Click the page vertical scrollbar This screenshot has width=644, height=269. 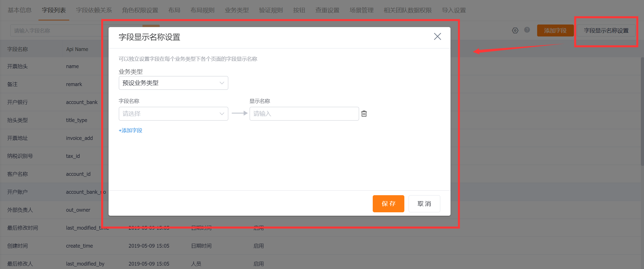click(642, 111)
